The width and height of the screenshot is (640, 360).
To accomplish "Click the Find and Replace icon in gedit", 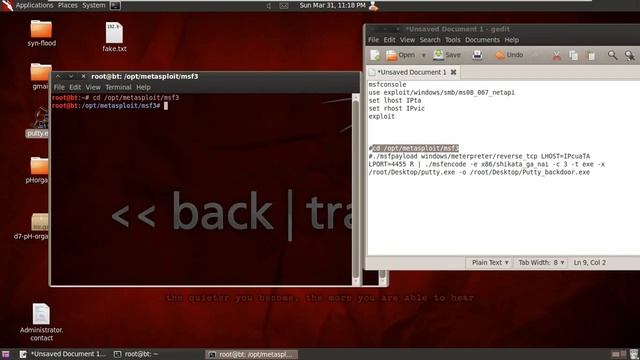I will tap(630, 55).
